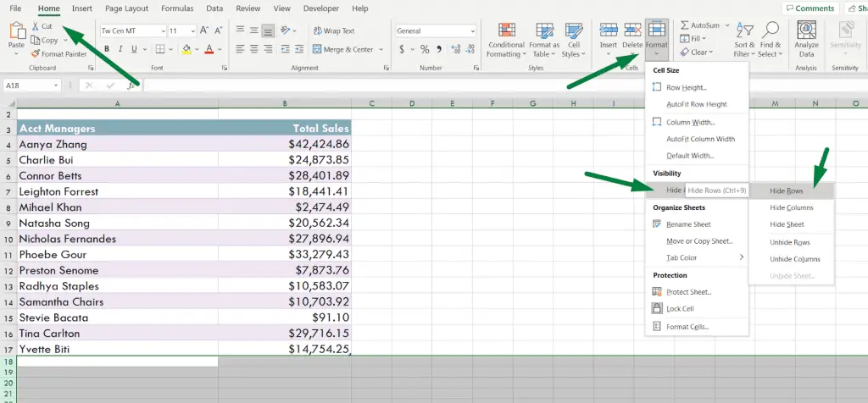Select Top Align icon
Viewport: 868px width, 403px height.
click(x=240, y=30)
